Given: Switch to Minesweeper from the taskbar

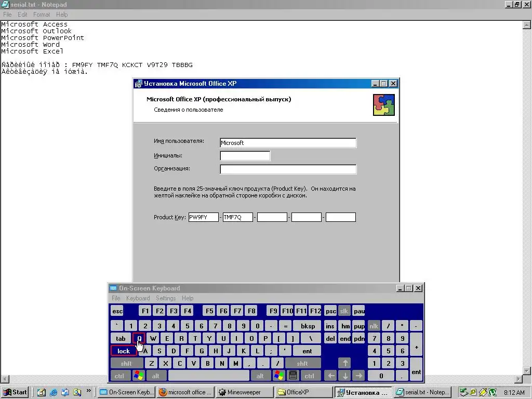Looking at the screenshot, I should tap(245, 392).
